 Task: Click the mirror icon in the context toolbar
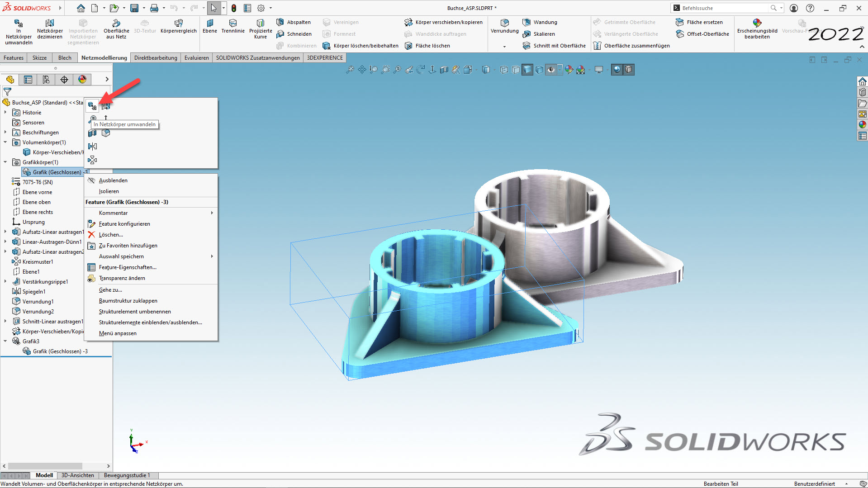point(92,146)
